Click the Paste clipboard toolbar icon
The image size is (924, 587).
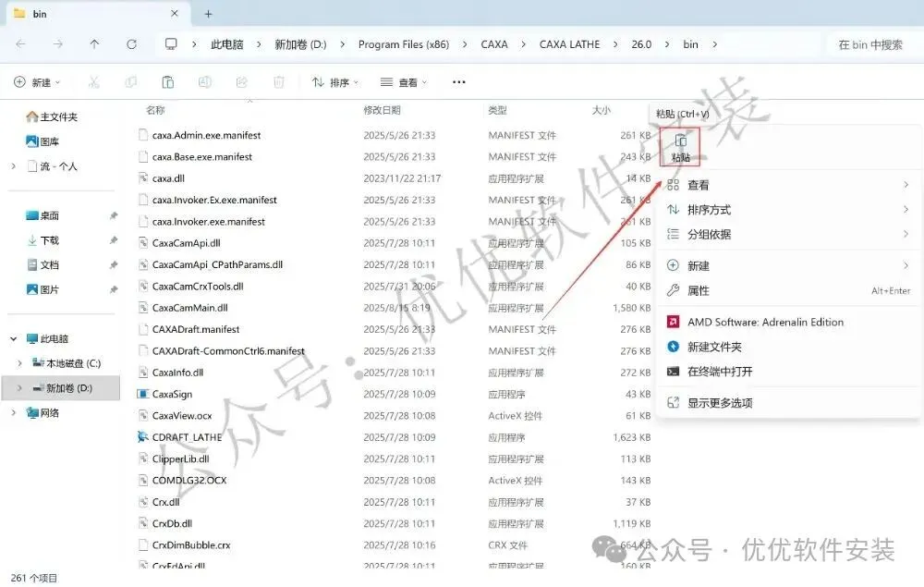(x=168, y=82)
